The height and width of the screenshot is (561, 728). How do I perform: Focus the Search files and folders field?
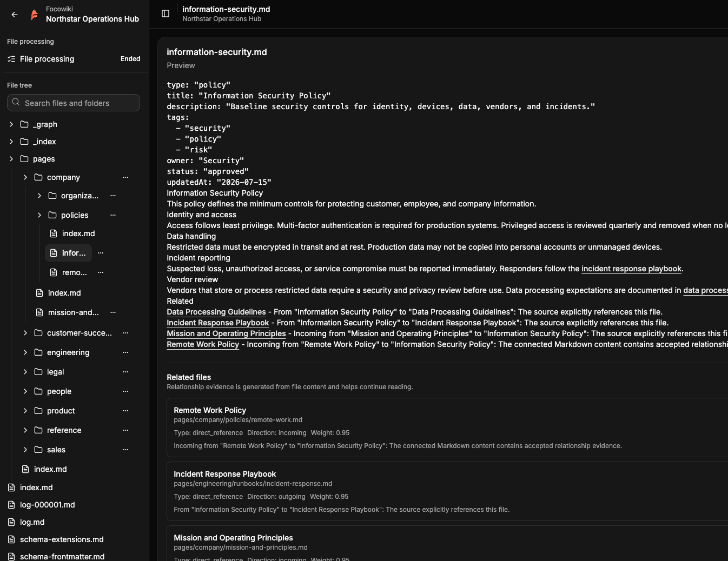pos(74,103)
